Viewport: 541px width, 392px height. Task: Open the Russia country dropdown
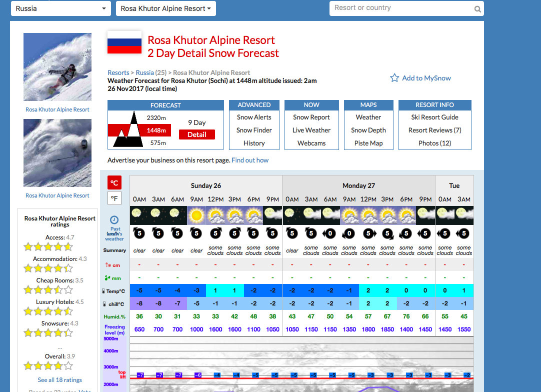pos(60,8)
